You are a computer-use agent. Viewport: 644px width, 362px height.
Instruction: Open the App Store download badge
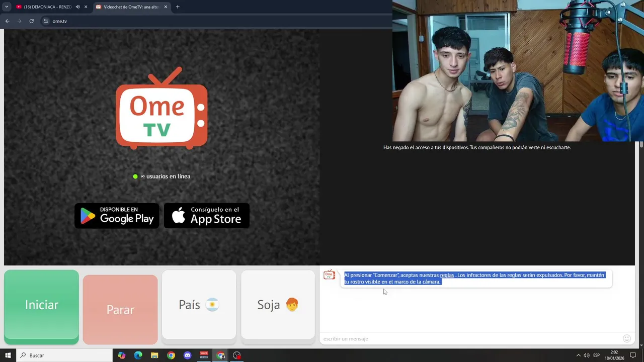click(207, 216)
